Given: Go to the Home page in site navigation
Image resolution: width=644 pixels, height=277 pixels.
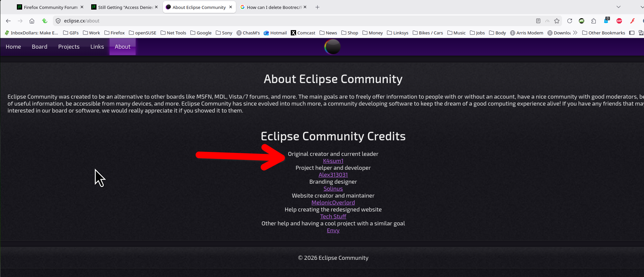Looking at the screenshot, I should pos(13,47).
